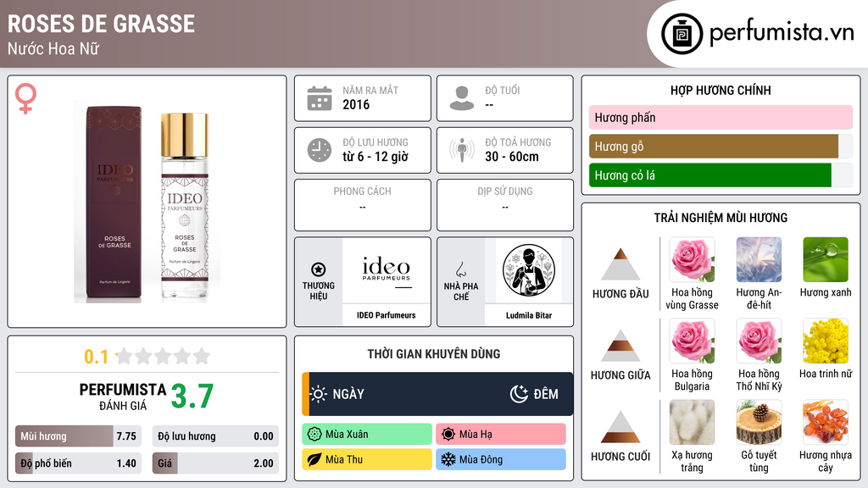The height and width of the screenshot is (488, 868).
Task: Select the moon icon labeled Đêm
Action: coord(519,394)
